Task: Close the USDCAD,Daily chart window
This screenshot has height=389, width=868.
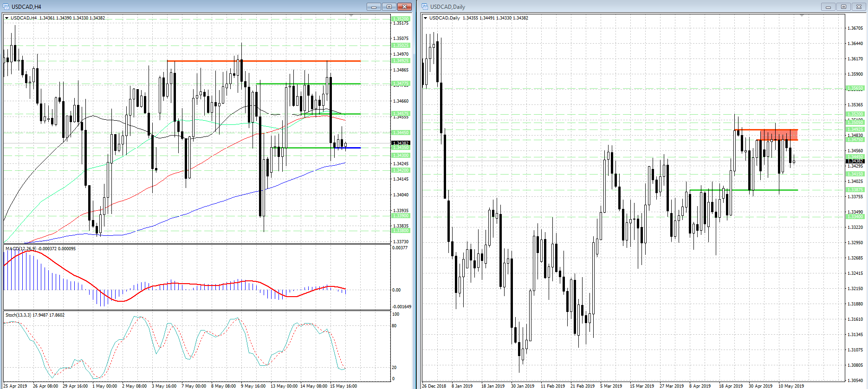Action: [x=859, y=6]
